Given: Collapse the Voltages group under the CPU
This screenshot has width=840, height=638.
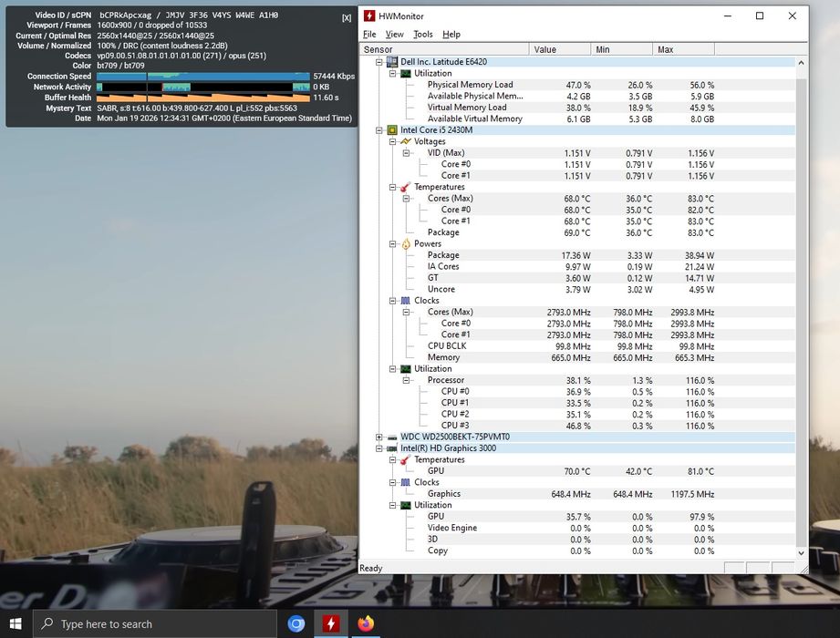Looking at the screenshot, I should pos(392,141).
